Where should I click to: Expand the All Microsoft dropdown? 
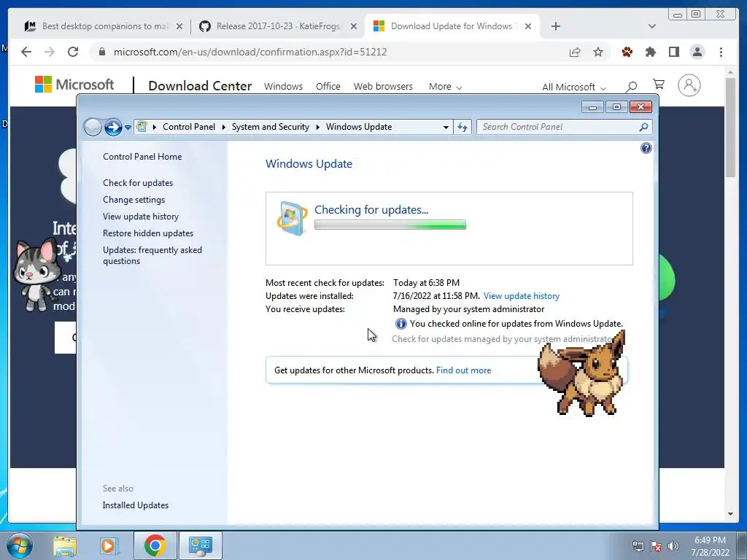tap(574, 87)
